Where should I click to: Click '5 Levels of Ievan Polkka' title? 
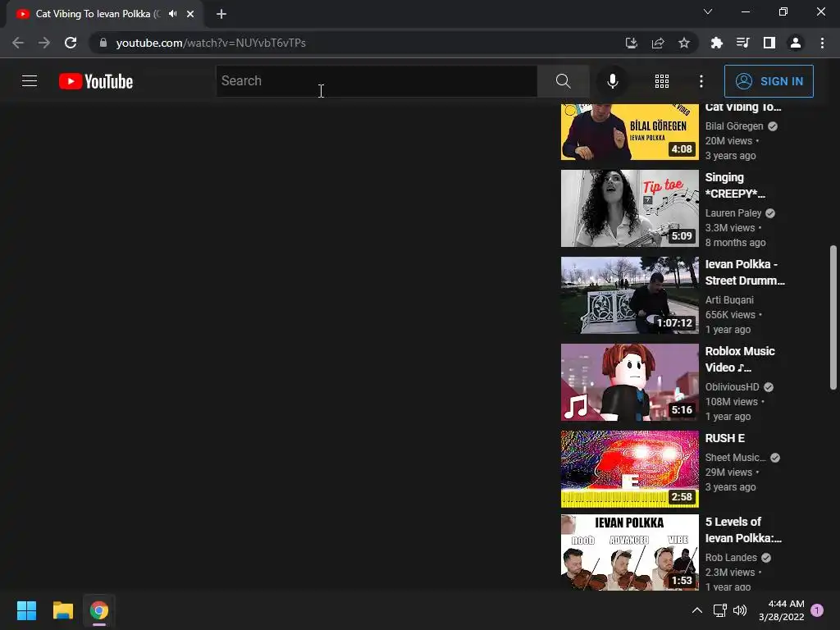point(743,530)
